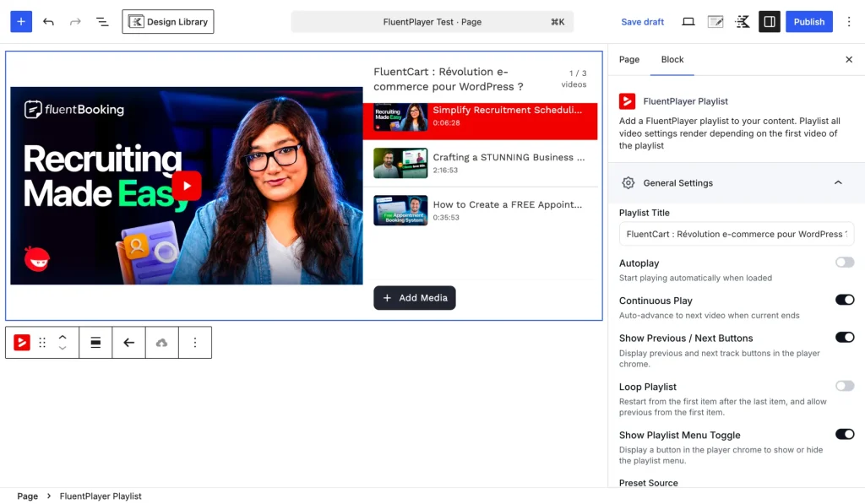This screenshot has width=865, height=504.
Task: Click the Kadence toolbar icon
Action: 743,21
